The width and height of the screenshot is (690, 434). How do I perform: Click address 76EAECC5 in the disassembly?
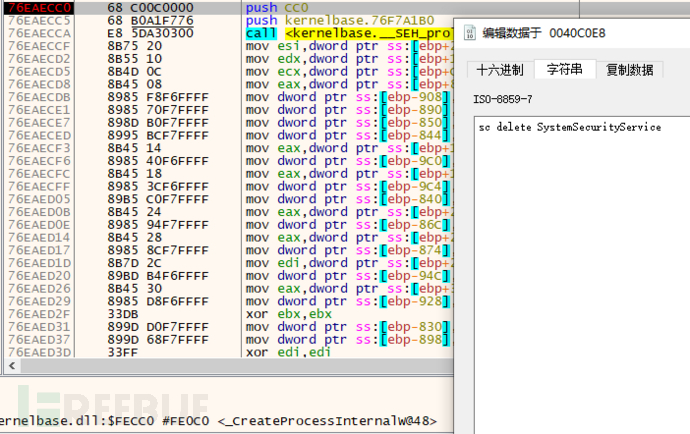point(38,20)
